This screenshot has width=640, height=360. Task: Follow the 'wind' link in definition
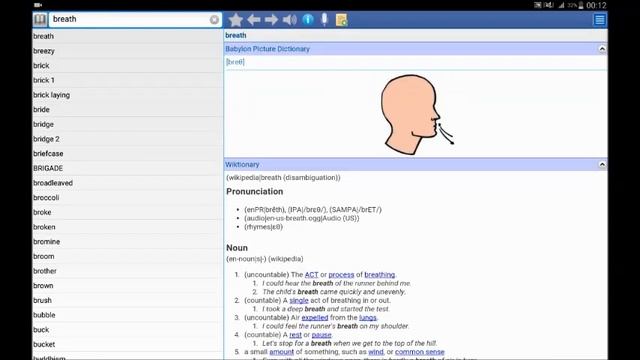point(376,352)
